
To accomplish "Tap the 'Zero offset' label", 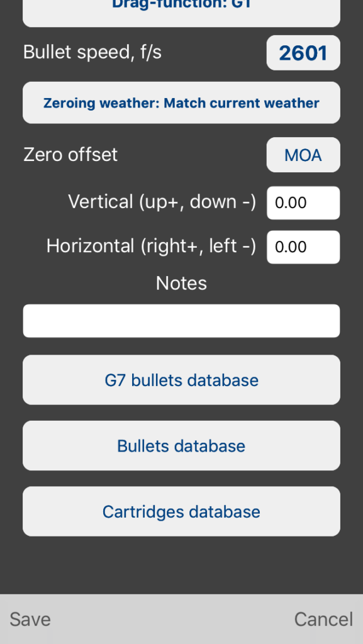I will coord(70,155).
